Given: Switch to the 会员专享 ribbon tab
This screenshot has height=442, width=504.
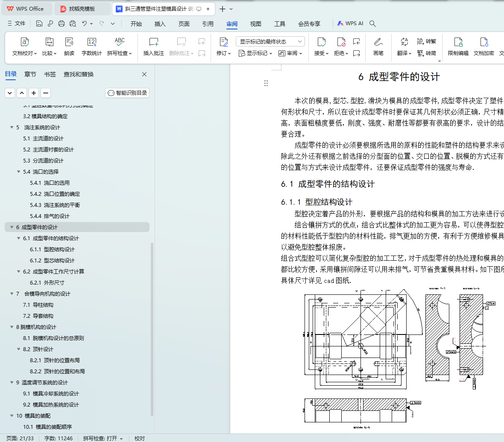Looking at the screenshot, I should click(x=309, y=24).
